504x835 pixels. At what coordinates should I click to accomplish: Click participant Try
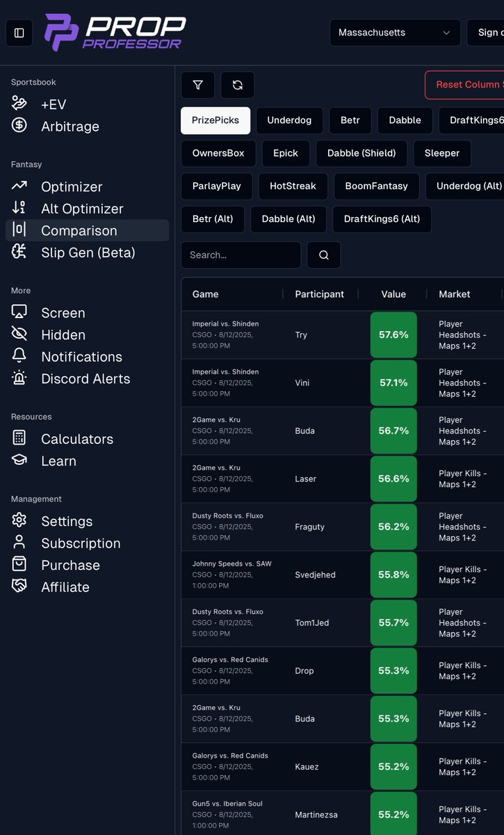click(x=301, y=335)
